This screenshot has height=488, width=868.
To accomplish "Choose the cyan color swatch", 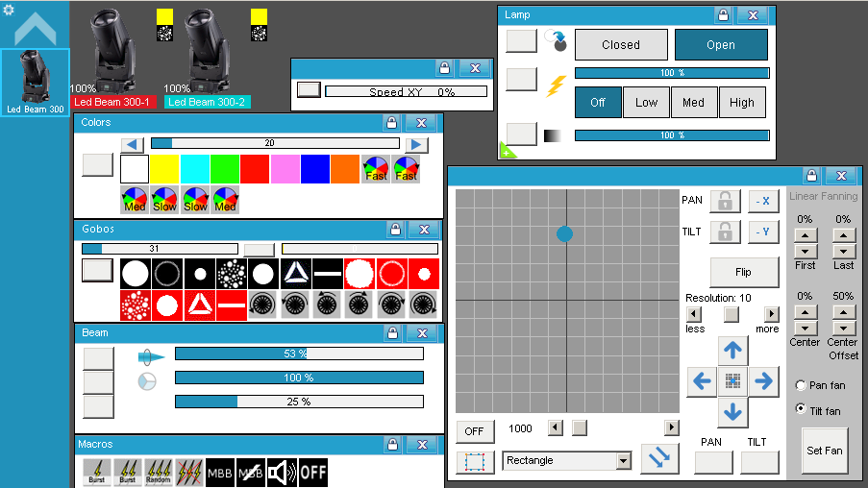I will (x=194, y=169).
